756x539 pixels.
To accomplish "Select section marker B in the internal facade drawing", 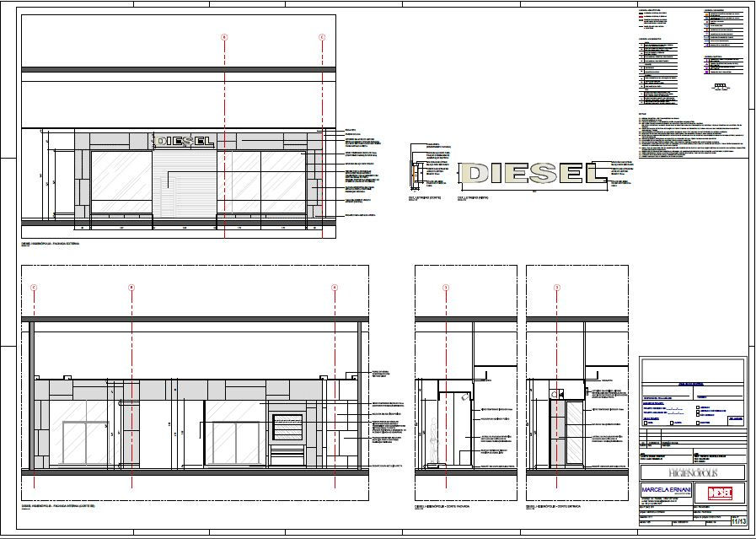I will click(x=131, y=288).
